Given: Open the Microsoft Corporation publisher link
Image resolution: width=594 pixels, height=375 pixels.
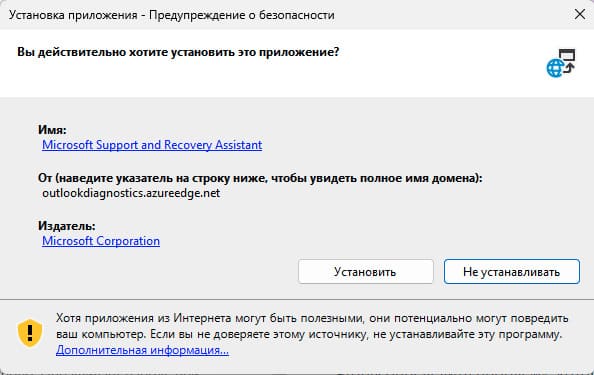Looking at the screenshot, I should click(x=101, y=241).
